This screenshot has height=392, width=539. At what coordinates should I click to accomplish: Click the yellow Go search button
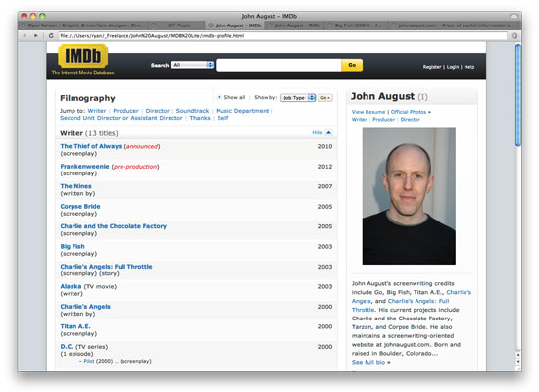[x=352, y=65]
